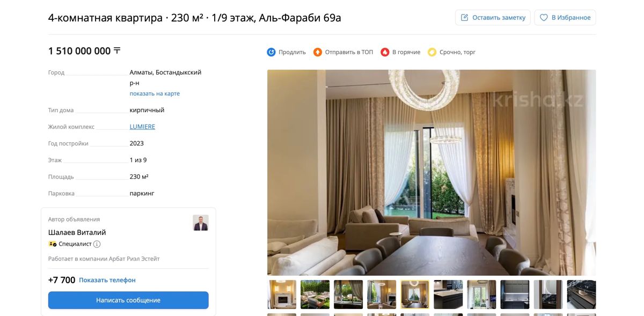
Task: Click the Оставить заметку button
Action: pos(493,18)
